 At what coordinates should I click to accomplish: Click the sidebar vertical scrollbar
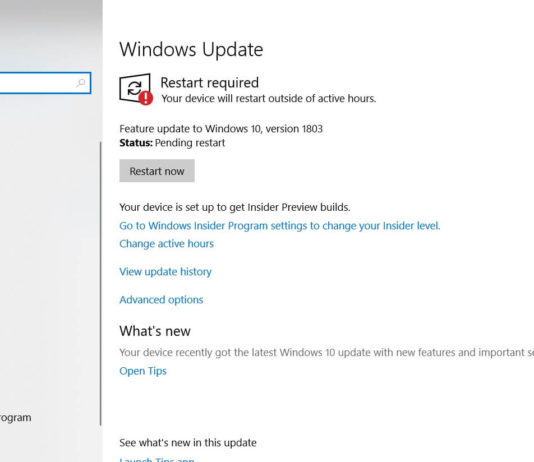point(100,284)
